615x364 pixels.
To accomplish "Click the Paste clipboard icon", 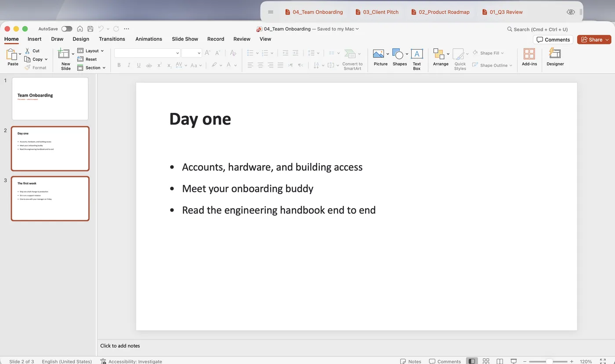I will [x=11, y=54].
